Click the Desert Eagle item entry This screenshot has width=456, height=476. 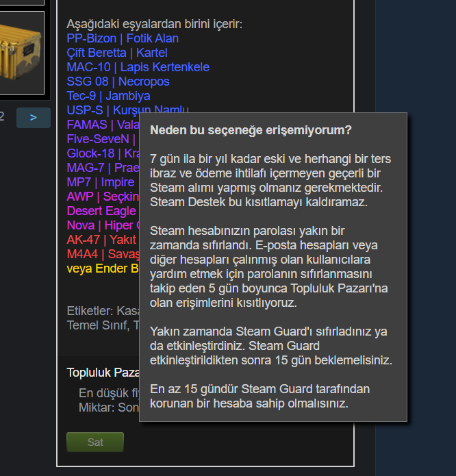pyautogui.click(x=101, y=211)
